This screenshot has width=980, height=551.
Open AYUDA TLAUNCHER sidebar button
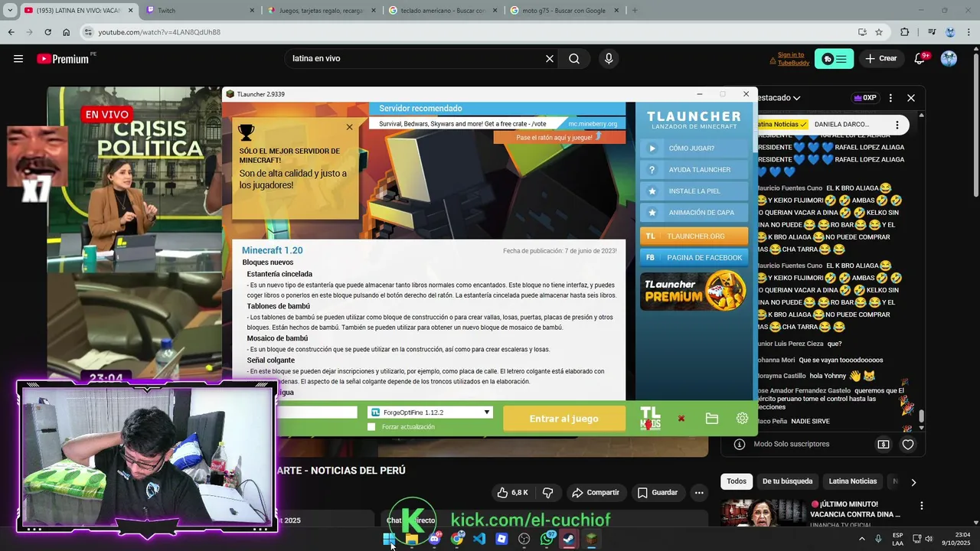point(694,170)
